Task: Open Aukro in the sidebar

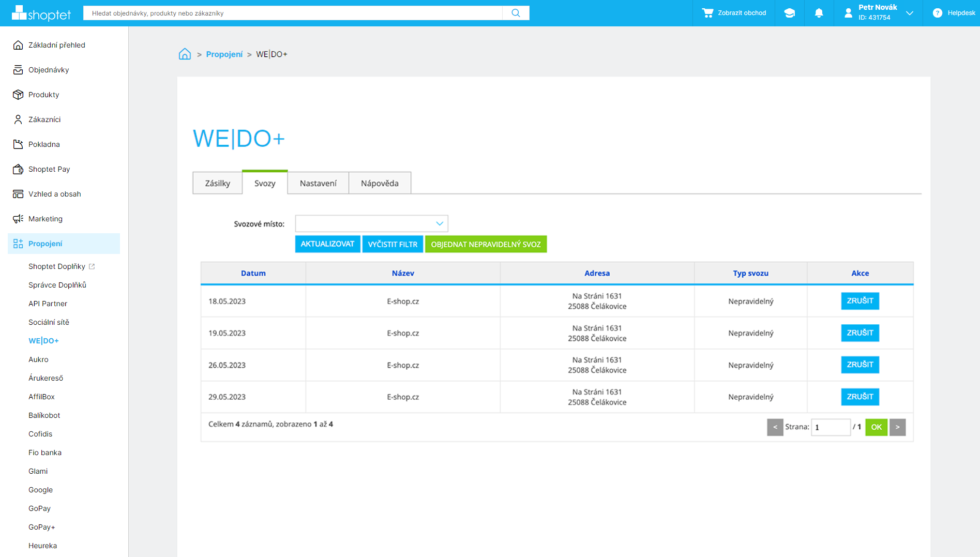Action: [38, 359]
